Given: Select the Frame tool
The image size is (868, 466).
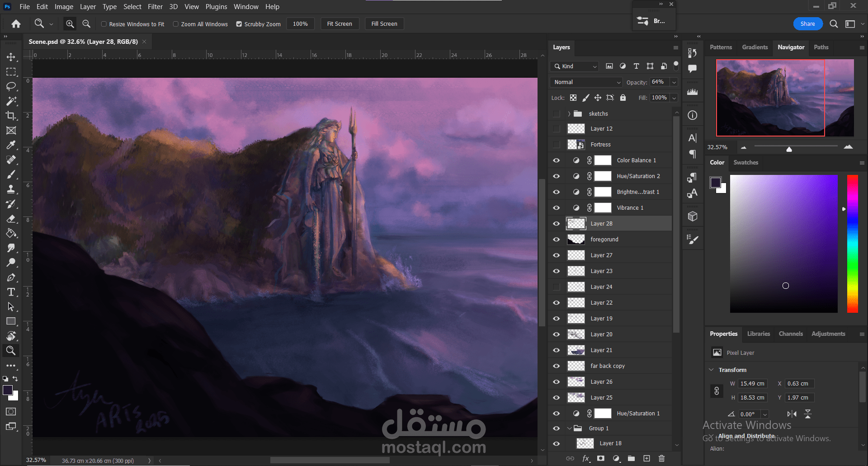Looking at the screenshot, I should pyautogui.click(x=11, y=131).
